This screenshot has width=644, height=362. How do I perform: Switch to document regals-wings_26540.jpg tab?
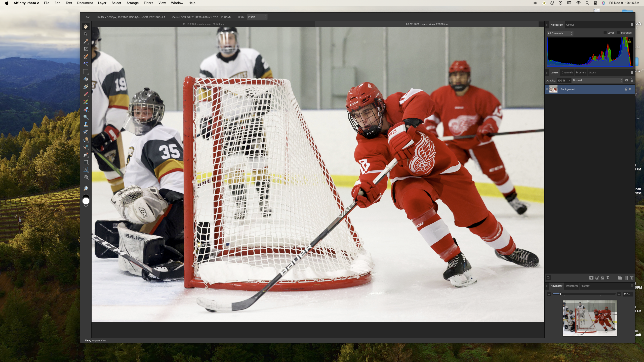(x=203, y=24)
